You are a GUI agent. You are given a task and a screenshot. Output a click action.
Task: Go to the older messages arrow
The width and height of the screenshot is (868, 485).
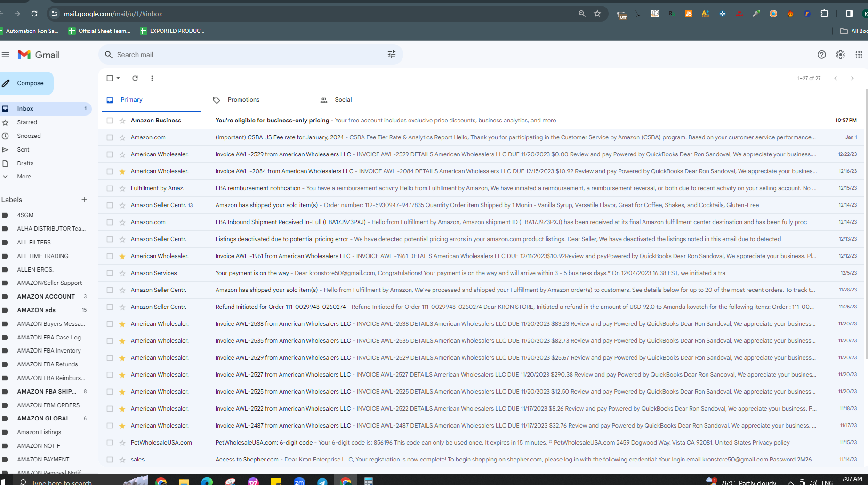pyautogui.click(x=852, y=78)
